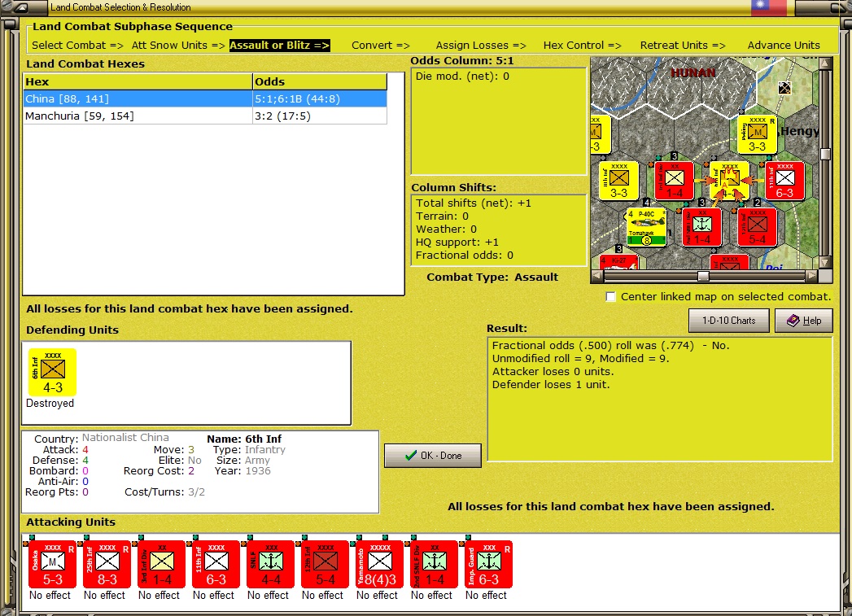Screen dimensions: 852x616
Task: Click the 12th Inf 5-4 in Attacking Units list
Action: 325,564
